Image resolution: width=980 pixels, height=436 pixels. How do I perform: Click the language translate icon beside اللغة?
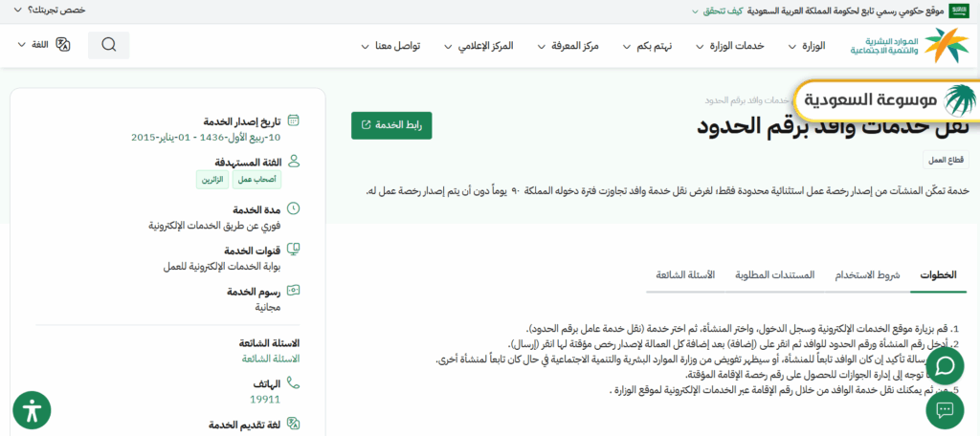pos(63,45)
